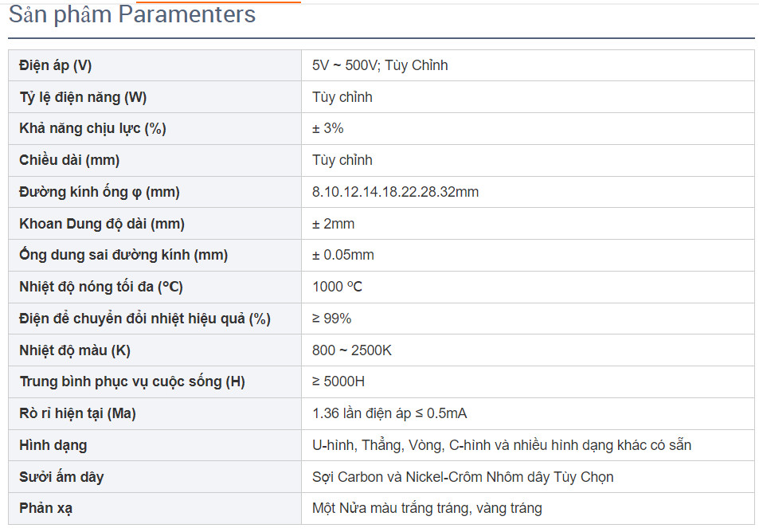Select the "800 ~ 2500K" value cell
The image size is (759, 532).
pyautogui.click(x=352, y=350)
